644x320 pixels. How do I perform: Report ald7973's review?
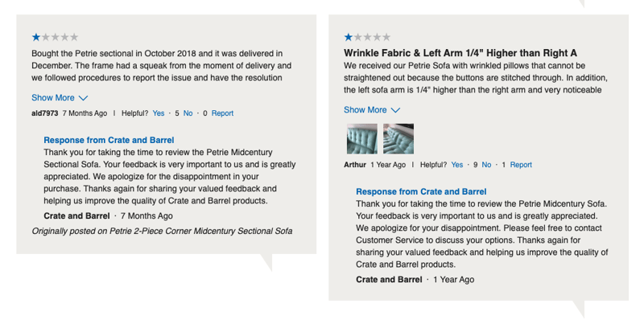coord(222,113)
